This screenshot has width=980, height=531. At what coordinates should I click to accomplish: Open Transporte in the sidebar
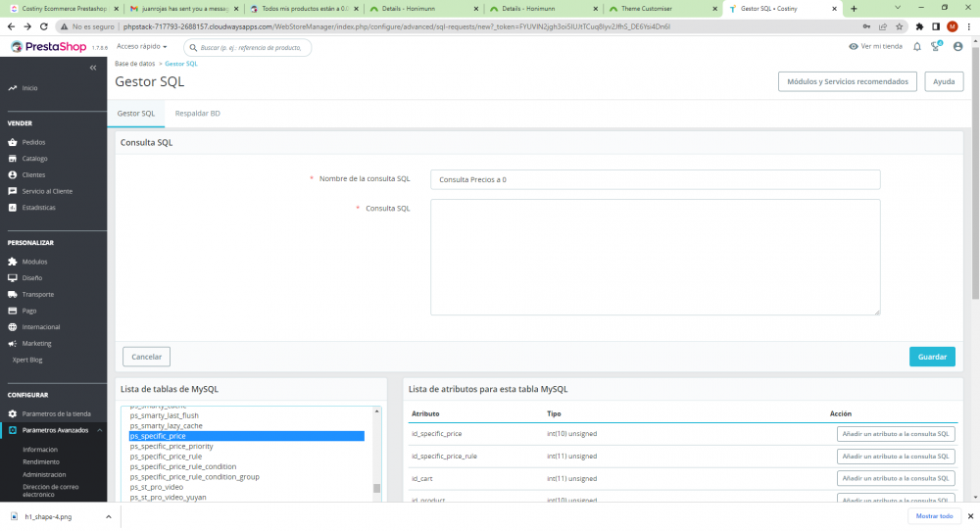pos(37,294)
